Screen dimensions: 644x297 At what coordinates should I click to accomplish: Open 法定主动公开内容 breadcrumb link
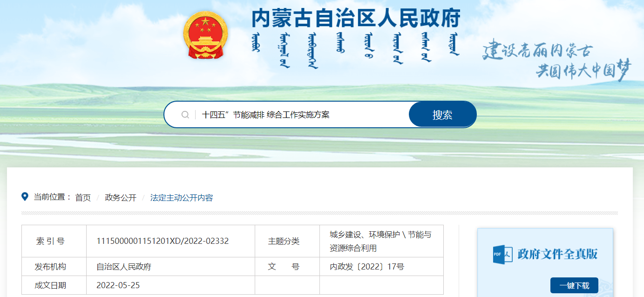coord(182,198)
